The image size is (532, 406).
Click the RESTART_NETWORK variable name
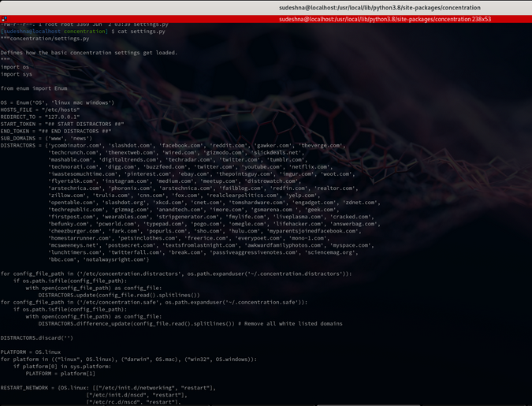click(24, 388)
